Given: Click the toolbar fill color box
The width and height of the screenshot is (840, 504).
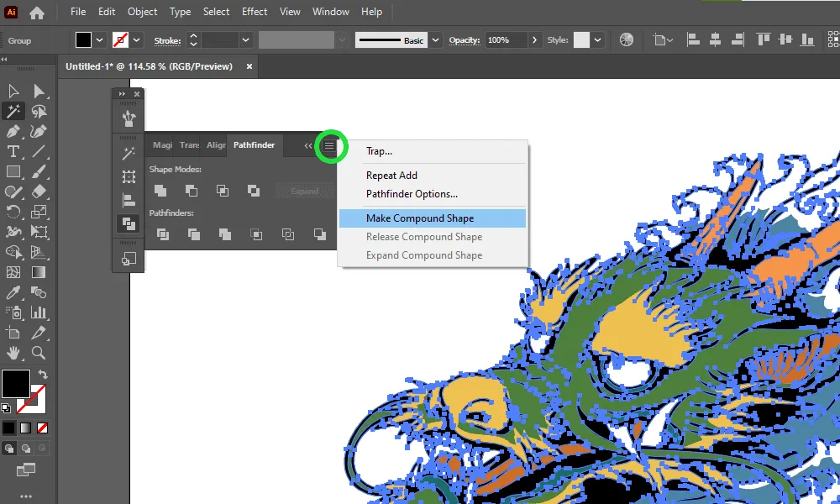Looking at the screenshot, I should click(15, 384).
